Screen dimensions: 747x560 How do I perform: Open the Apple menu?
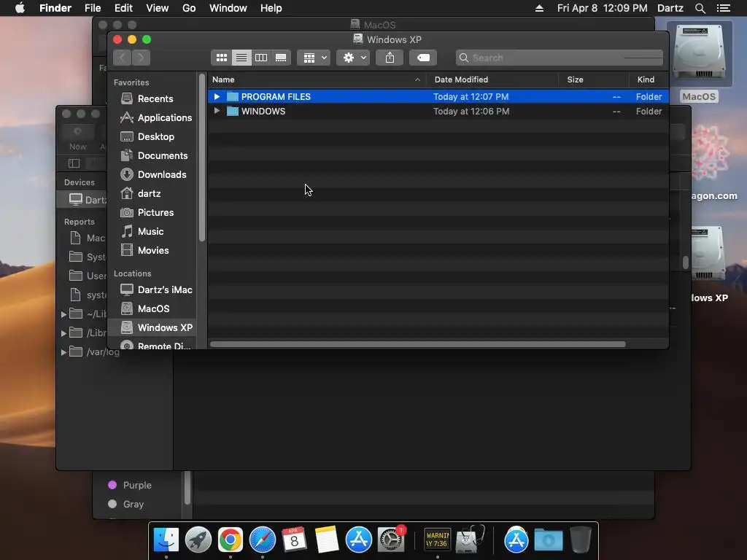coord(20,8)
